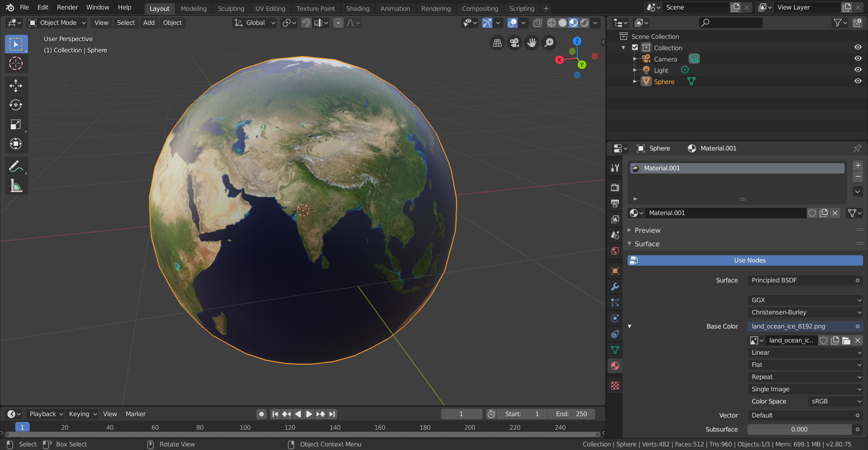Select the Move tool in the toolbar
The width and height of the screenshot is (868, 450).
16,85
